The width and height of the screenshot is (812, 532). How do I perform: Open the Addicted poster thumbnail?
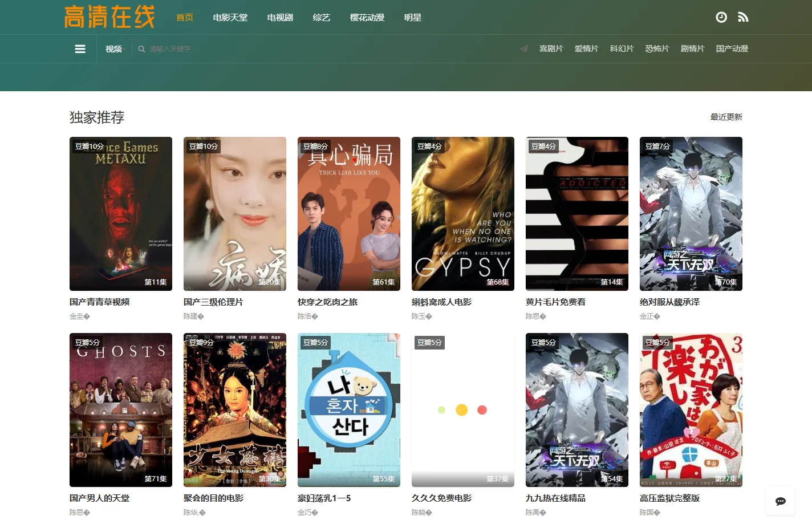pos(577,214)
